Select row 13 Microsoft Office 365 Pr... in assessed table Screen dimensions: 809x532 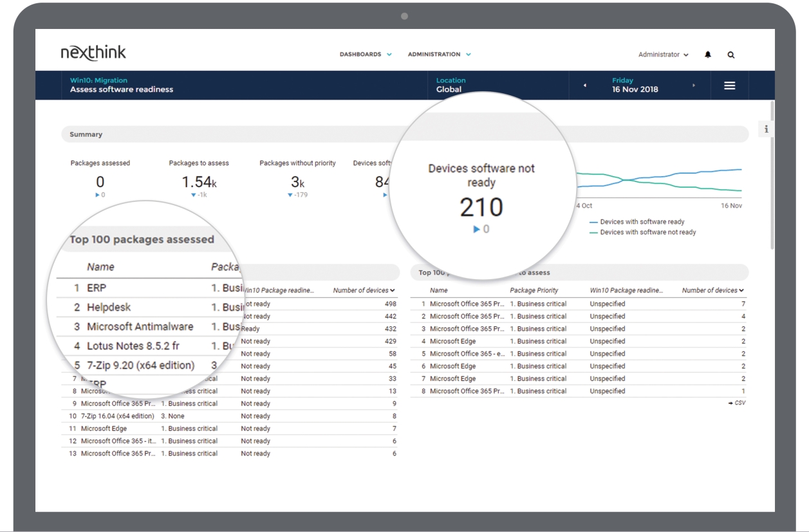click(x=230, y=454)
